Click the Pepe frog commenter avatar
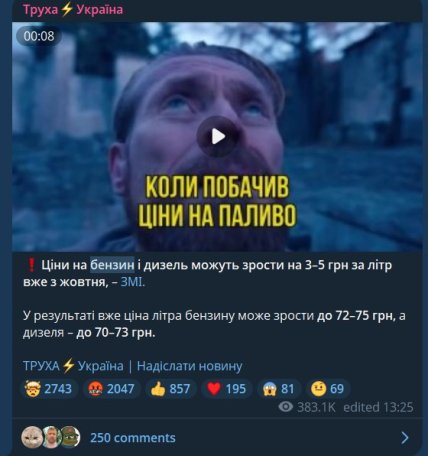Screen dimensions: 428x456 pos(70,437)
